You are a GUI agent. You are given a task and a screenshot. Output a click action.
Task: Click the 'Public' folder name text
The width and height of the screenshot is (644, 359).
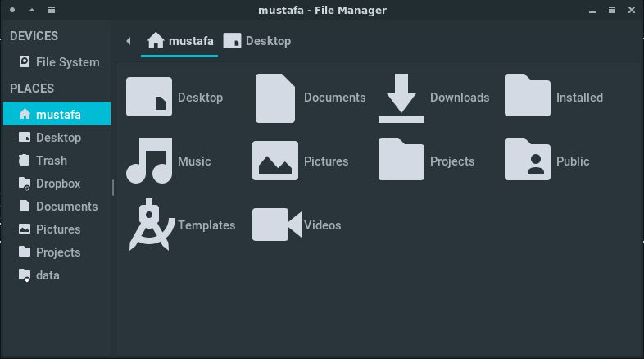[573, 161]
